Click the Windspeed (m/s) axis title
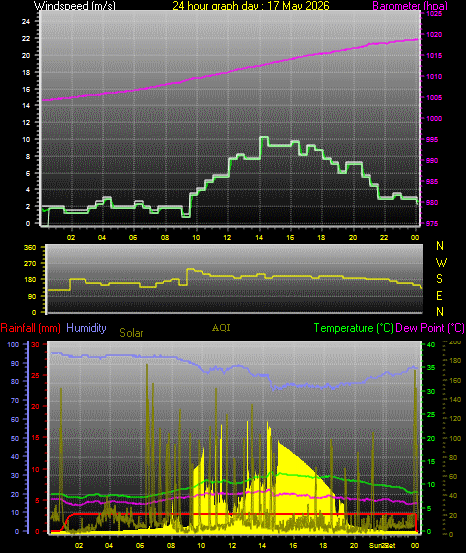Screen dimensions: 466x553 coord(74,6)
